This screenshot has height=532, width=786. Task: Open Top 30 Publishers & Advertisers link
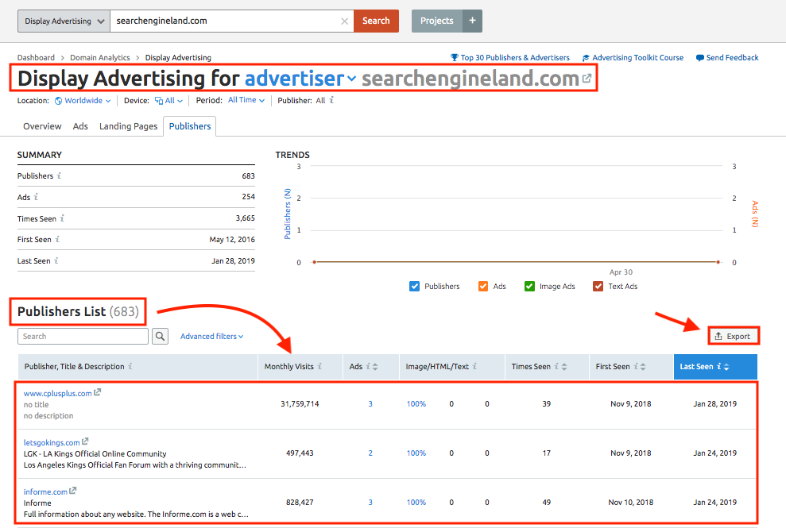click(x=515, y=58)
